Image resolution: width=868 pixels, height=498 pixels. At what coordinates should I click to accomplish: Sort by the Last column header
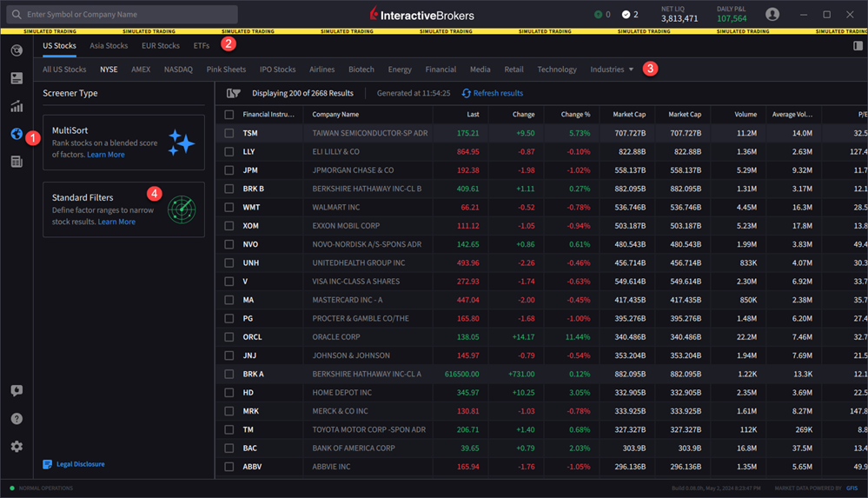(x=473, y=115)
